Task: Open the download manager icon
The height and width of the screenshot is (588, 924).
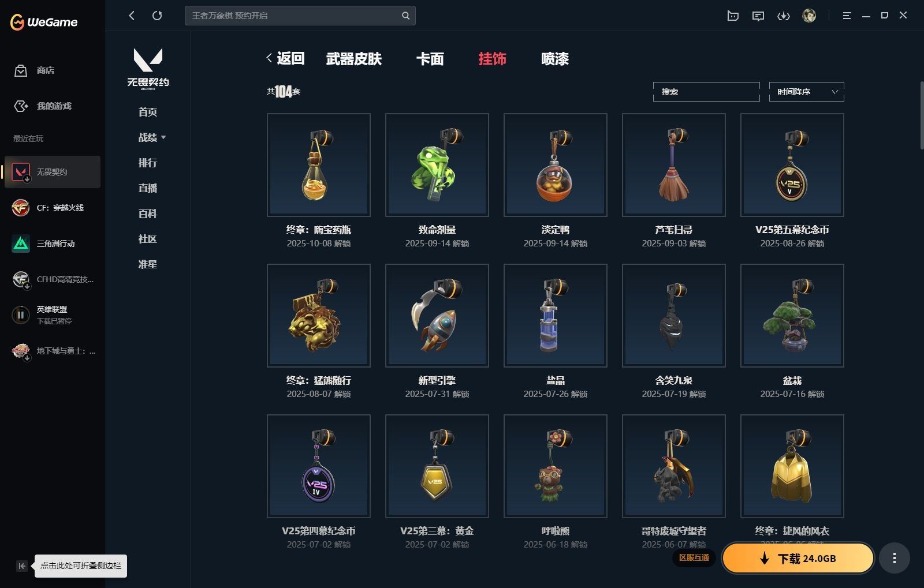Action: pos(784,16)
